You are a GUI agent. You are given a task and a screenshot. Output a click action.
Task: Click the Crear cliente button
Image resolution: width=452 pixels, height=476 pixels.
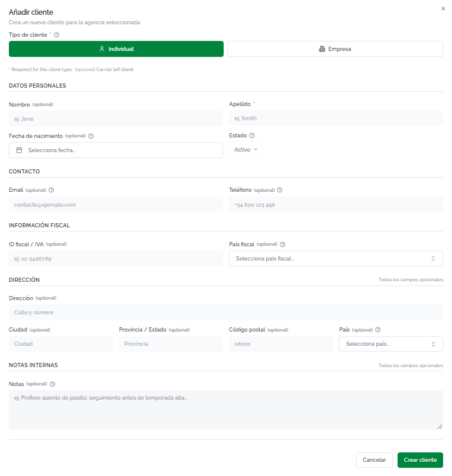420,460
